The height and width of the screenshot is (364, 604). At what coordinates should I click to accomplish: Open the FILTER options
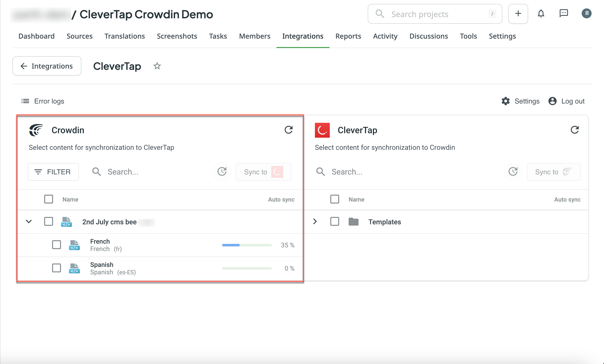(53, 172)
